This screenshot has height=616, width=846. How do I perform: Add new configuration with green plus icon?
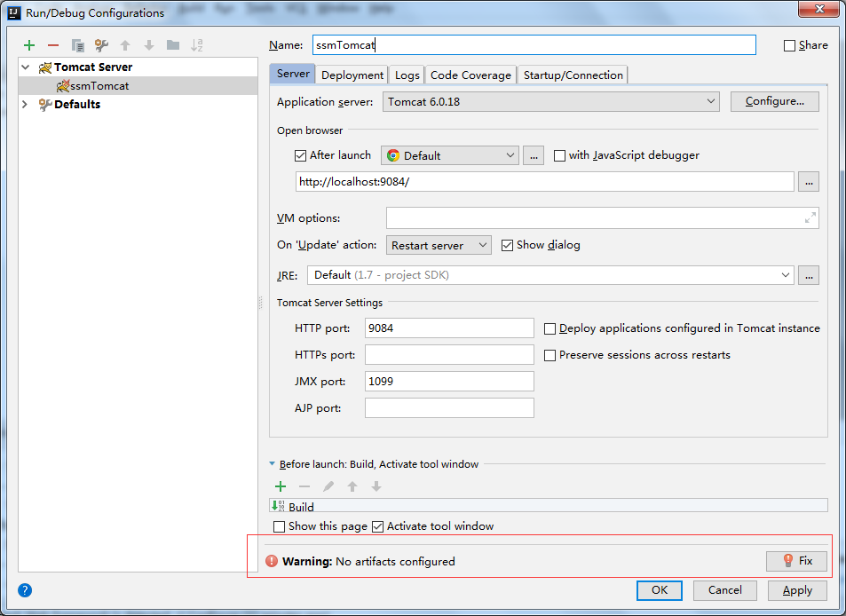coord(29,45)
